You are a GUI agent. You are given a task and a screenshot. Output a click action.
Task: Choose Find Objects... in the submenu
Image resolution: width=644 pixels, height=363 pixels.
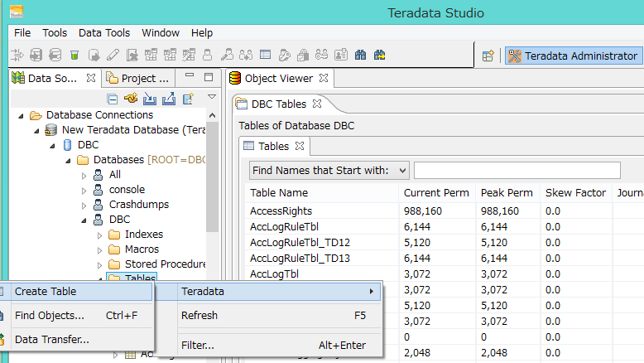pyautogui.click(x=76, y=315)
